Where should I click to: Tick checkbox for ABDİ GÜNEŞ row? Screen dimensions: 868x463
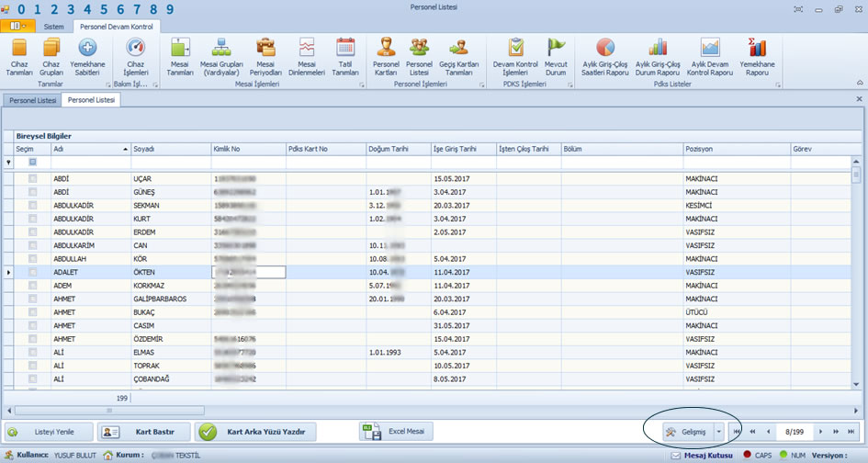[x=33, y=192]
